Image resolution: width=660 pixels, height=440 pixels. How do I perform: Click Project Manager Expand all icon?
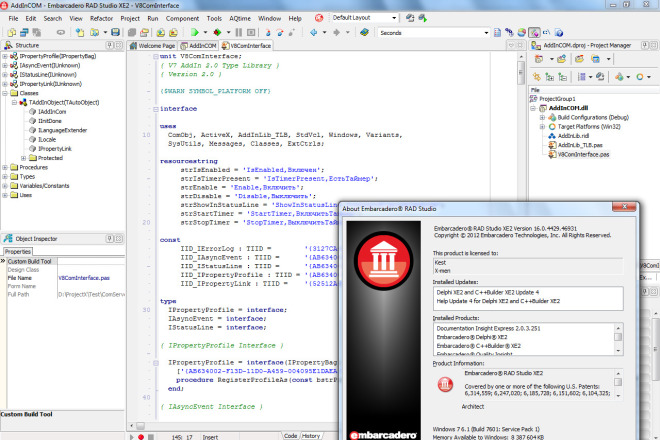[x=550, y=77]
